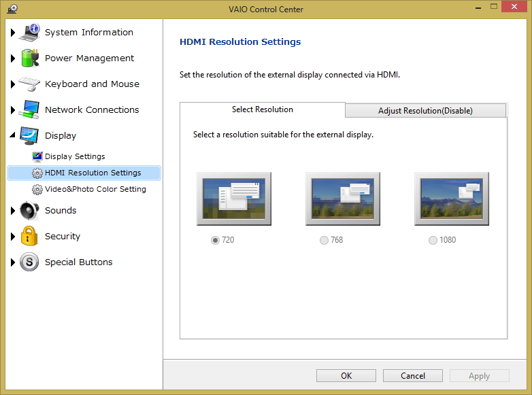Click the Special Buttons label

pyautogui.click(x=78, y=262)
